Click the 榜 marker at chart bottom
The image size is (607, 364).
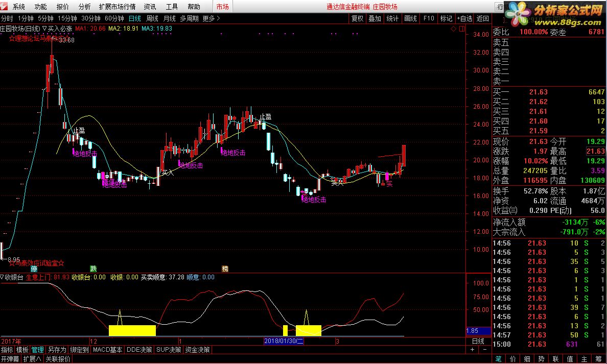coord(225,269)
